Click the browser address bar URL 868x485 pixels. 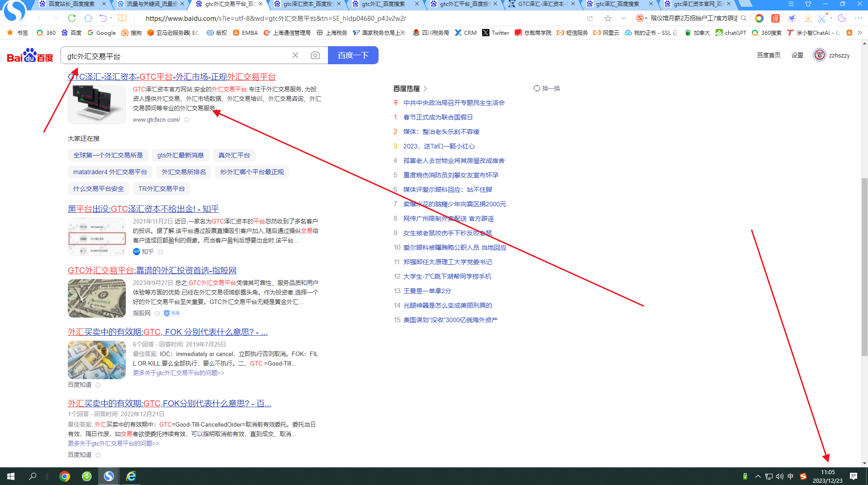click(276, 18)
